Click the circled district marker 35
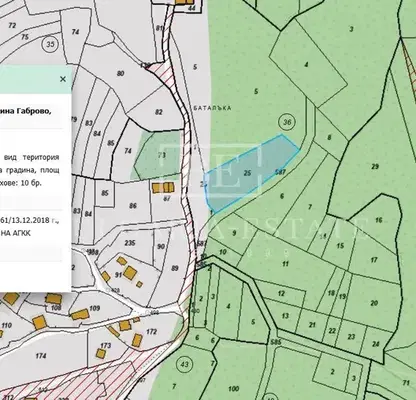 [x=50, y=44]
